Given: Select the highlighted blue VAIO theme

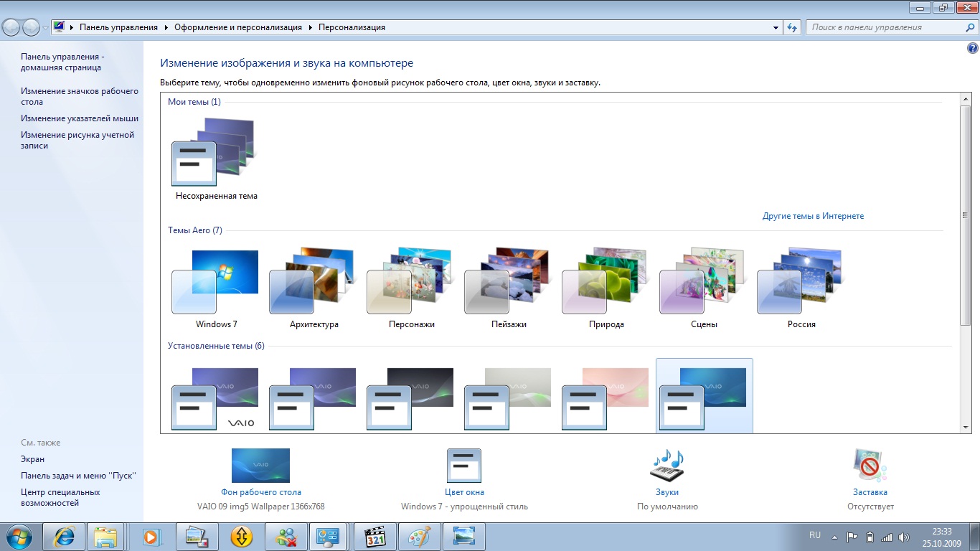Looking at the screenshot, I should [704, 397].
